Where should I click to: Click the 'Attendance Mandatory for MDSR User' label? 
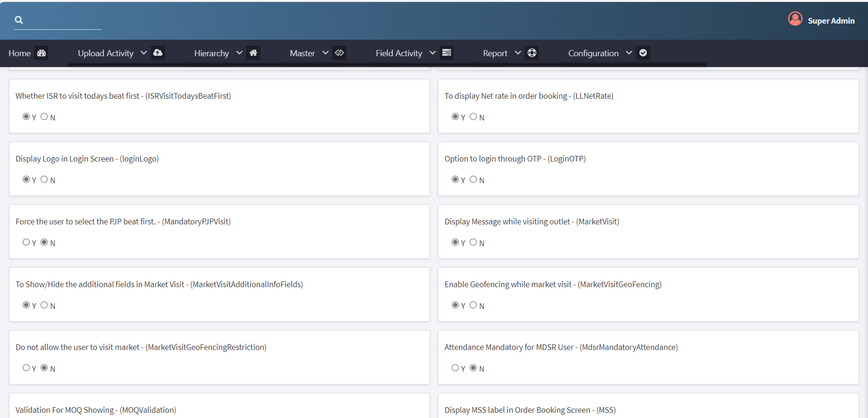(561, 347)
